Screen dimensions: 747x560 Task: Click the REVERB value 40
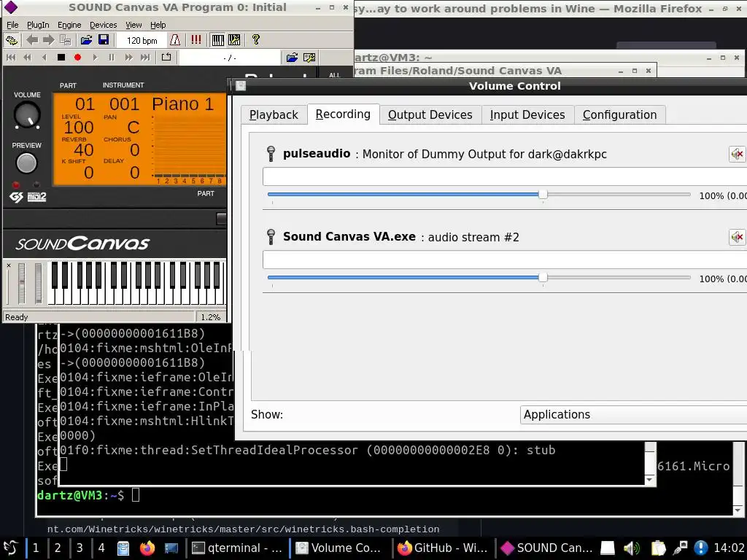click(84, 150)
